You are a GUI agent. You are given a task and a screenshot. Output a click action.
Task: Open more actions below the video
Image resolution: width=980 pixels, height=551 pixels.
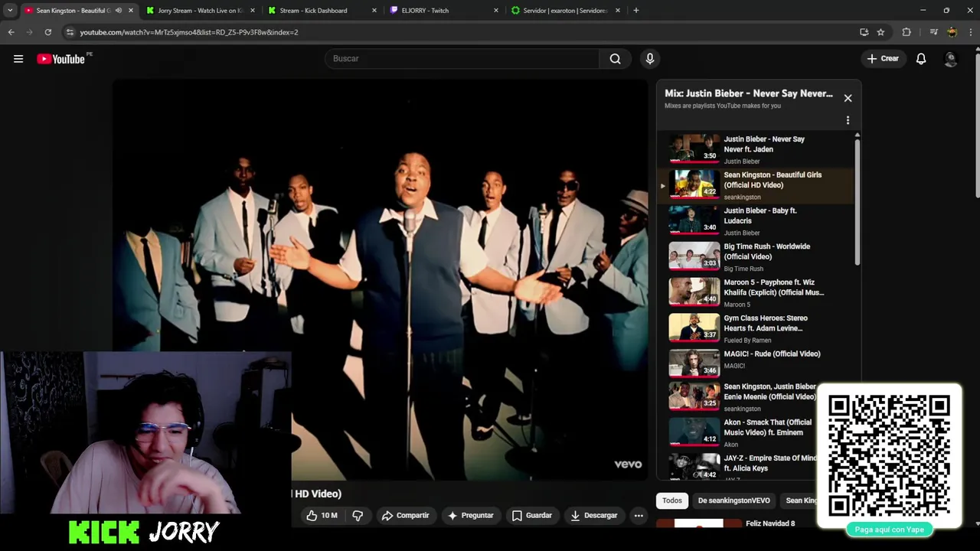pos(639,516)
